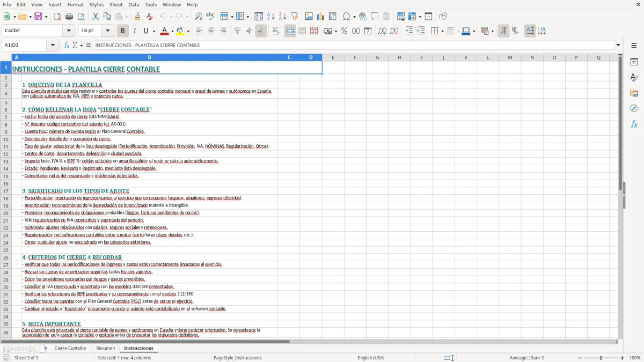
Task: Click the 100% zoom level
Action: (x=635, y=358)
